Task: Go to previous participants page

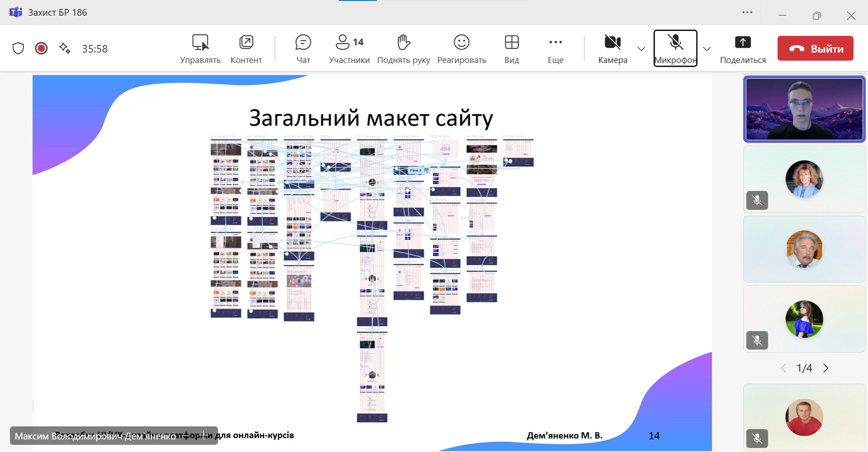Action: pos(783,368)
